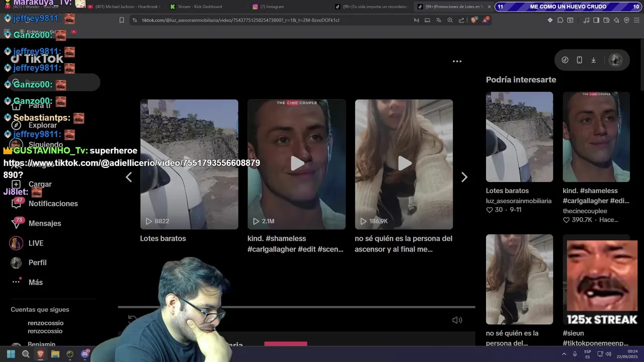This screenshot has height=362, width=644.
Task: Click the video progress bar
Action: (296, 307)
